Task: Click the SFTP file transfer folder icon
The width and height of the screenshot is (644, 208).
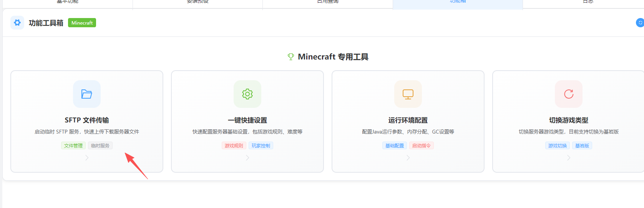Action: [87, 94]
